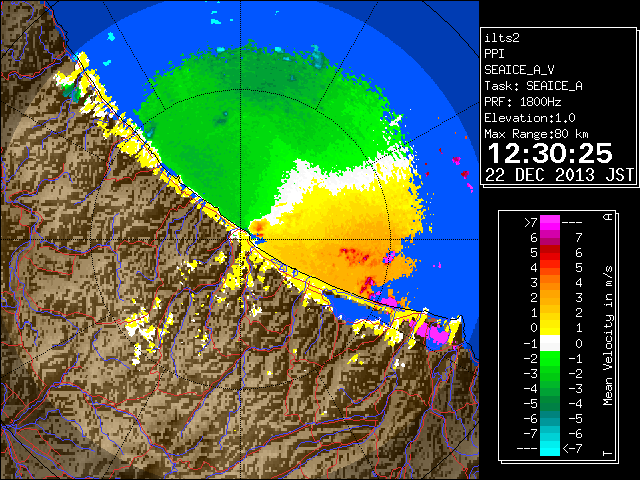
Task: Click the "A" letter beside the legend top
Action: (x=608, y=217)
